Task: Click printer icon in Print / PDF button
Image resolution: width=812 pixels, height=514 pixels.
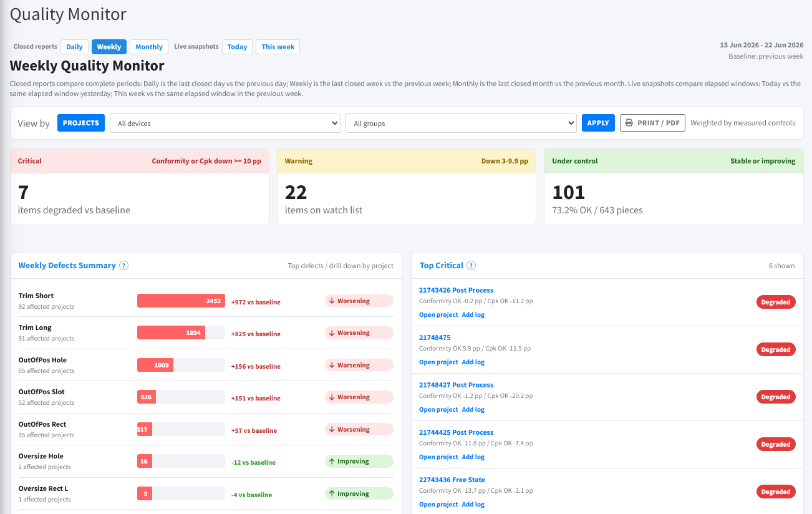Action: click(x=629, y=123)
